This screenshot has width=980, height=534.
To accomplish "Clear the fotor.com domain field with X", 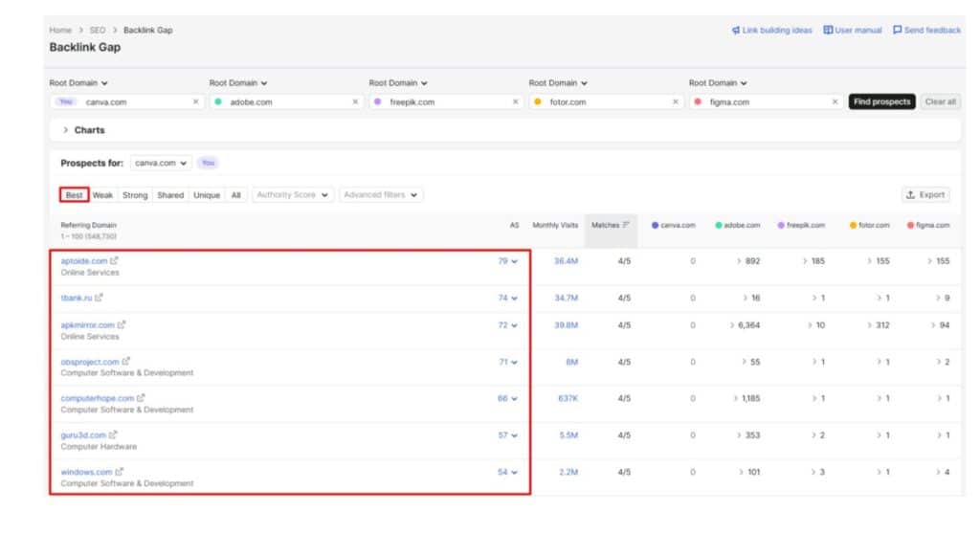I will (675, 102).
